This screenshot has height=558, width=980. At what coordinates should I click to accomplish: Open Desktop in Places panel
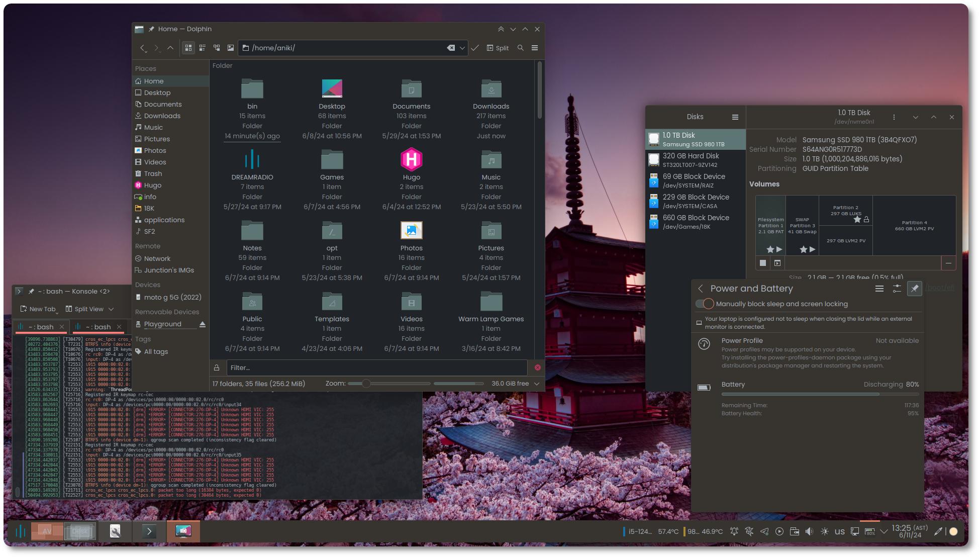170,92
